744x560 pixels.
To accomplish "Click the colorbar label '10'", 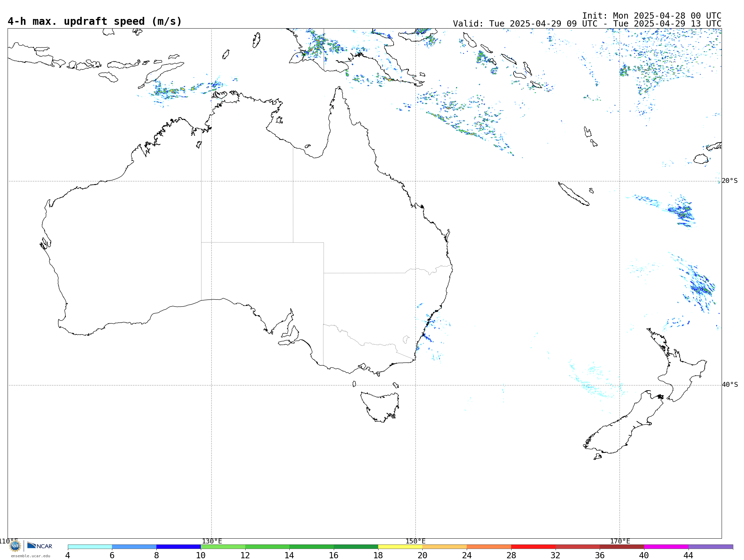I will click(x=201, y=555).
